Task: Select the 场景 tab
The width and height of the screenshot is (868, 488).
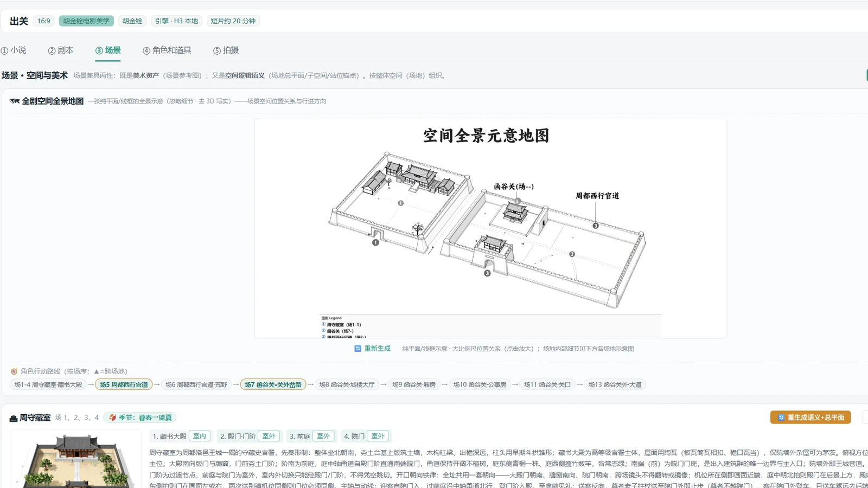Action: pos(108,50)
